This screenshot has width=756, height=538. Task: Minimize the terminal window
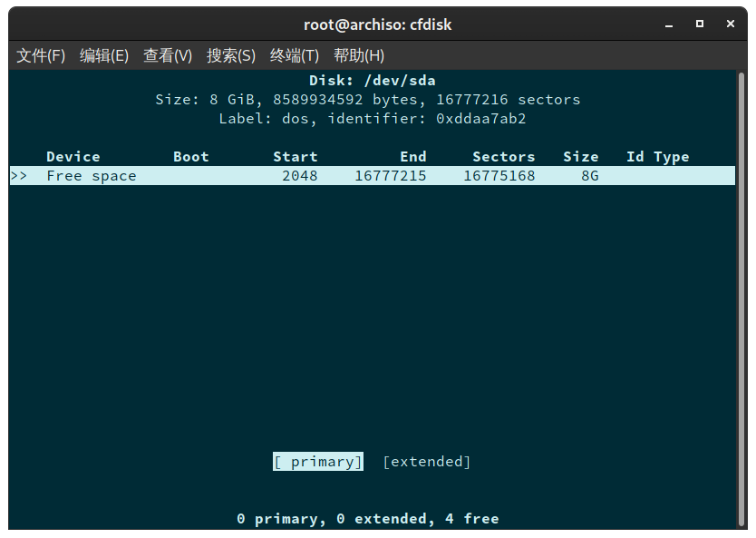(668, 24)
